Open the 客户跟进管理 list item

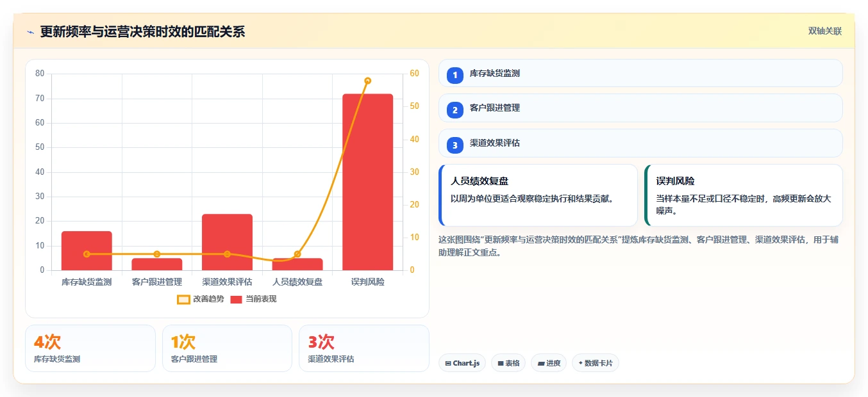[640, 108]
